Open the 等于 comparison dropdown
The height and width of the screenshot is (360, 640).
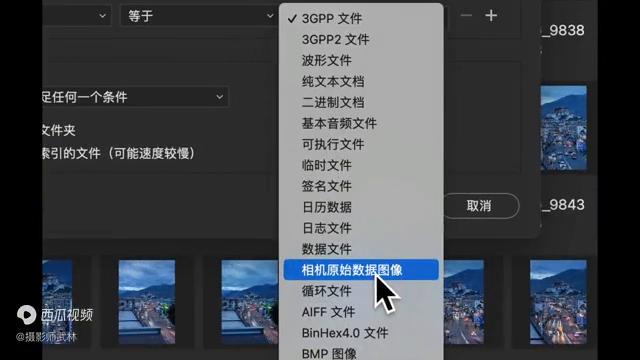[198, 16]
